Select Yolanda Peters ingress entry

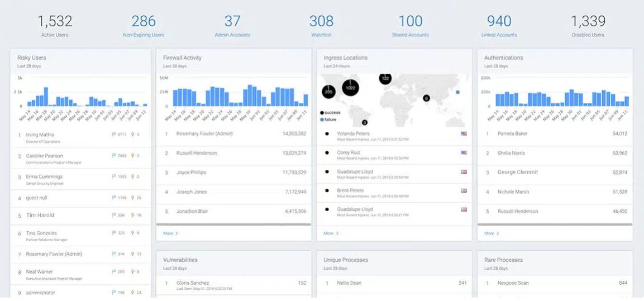click(394, 136)
